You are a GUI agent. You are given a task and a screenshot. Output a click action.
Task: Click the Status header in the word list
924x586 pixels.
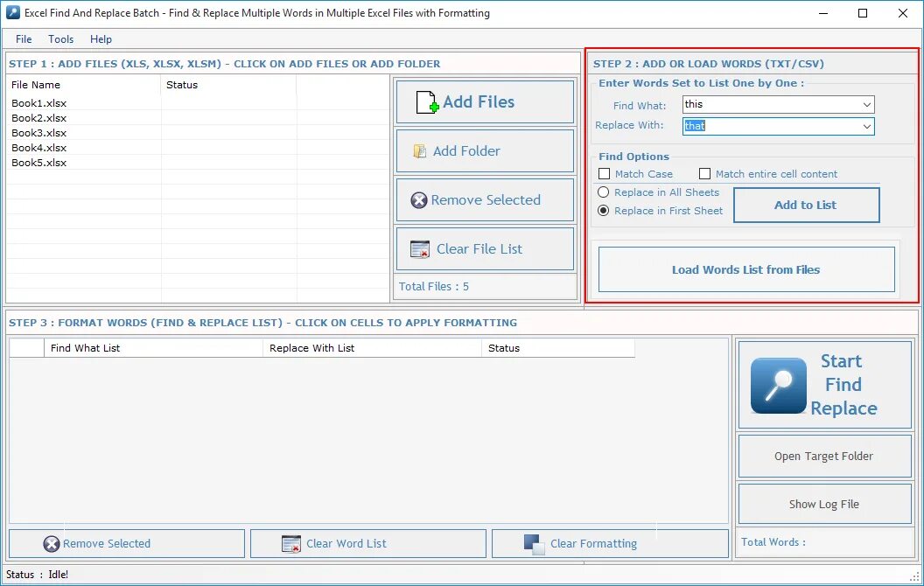558,348
